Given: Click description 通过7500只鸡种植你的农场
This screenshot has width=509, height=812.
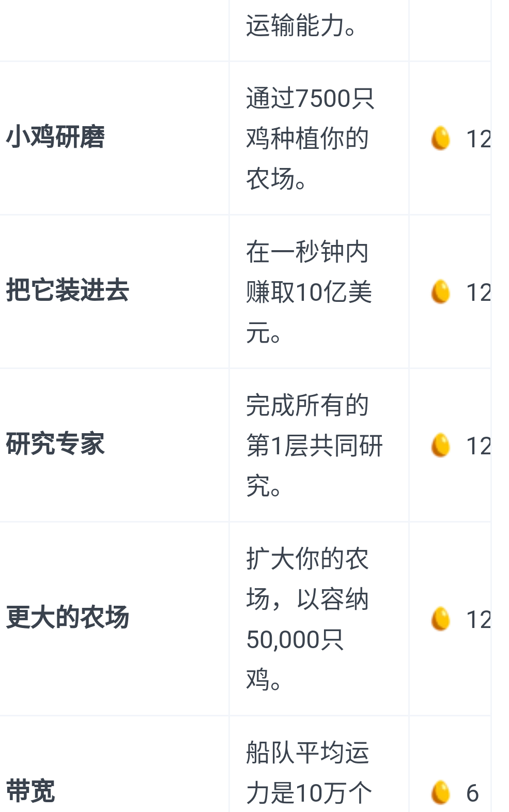Looking at the screenshot, I should [310, 138].
